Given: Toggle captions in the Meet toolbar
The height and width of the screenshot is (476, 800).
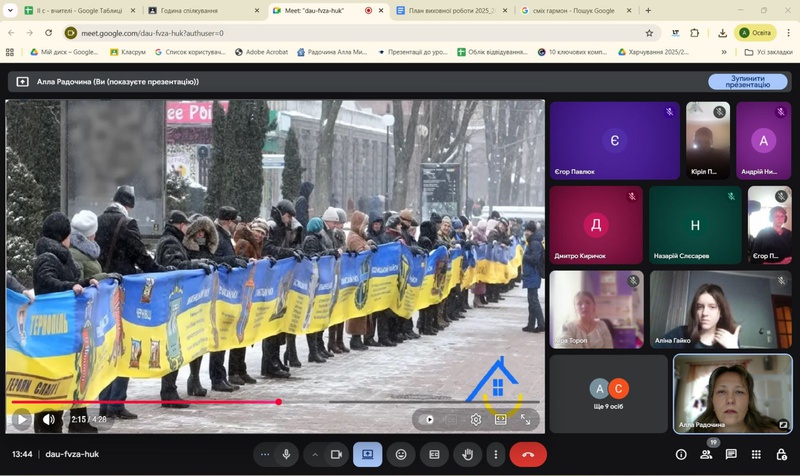Looking at the screenshot, I should [x=434, y=454].
